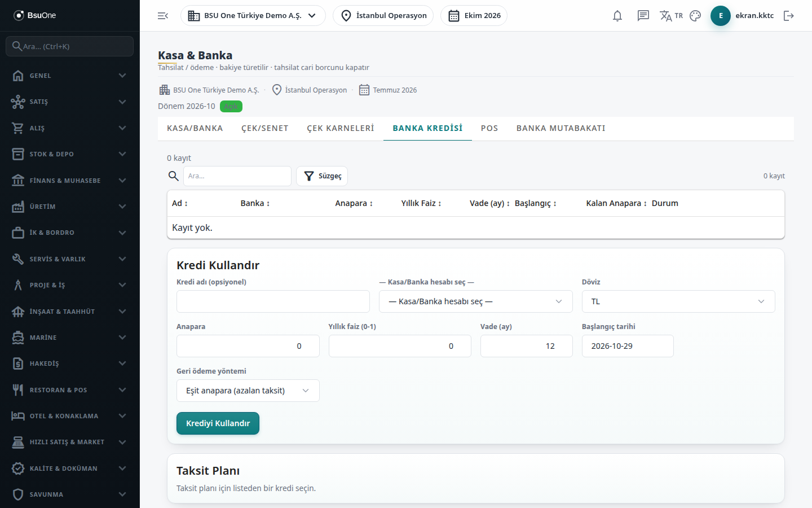Click the Süzgeç filter button

point(323,176)
